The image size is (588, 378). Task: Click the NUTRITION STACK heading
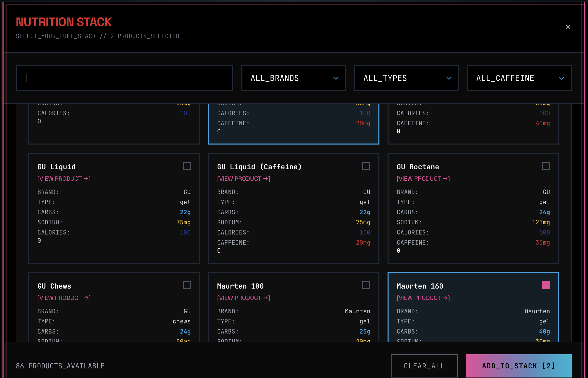64,22
